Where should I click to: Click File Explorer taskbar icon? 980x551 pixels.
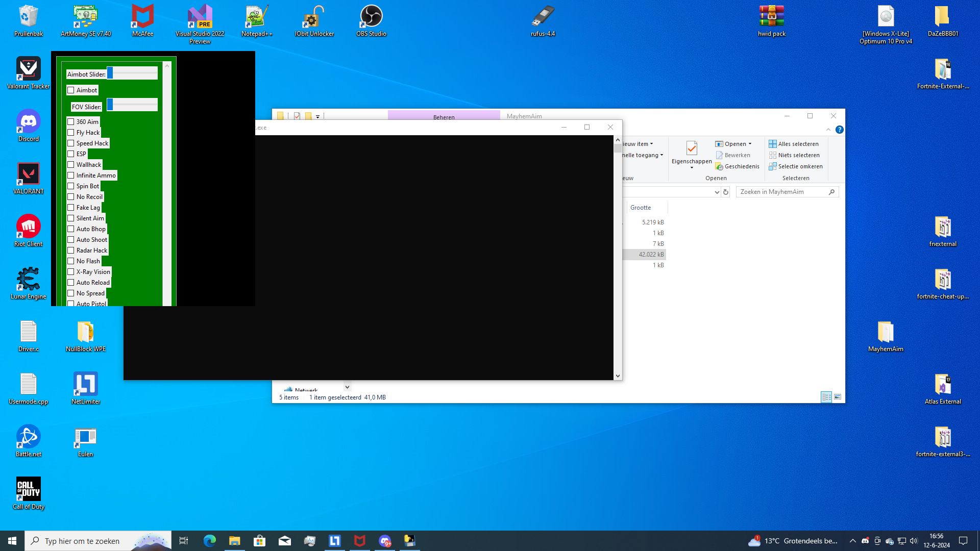click(x=235, y=541)
